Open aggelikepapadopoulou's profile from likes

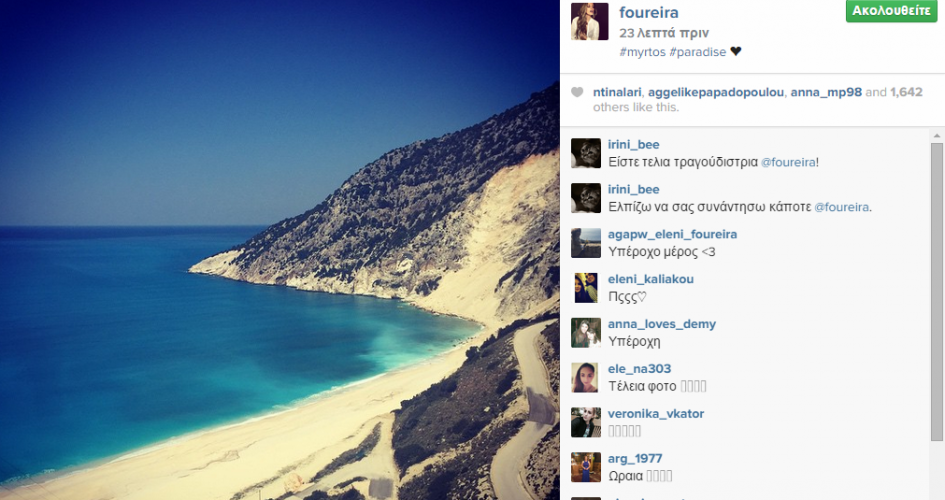716,92
